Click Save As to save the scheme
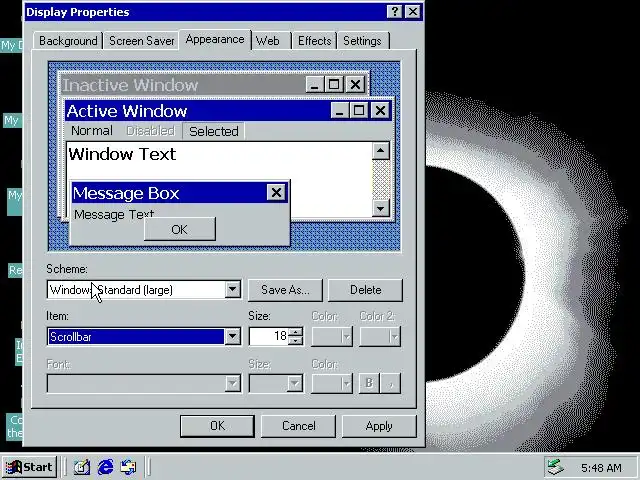The image size is (640, 480). tap(285, 290)
